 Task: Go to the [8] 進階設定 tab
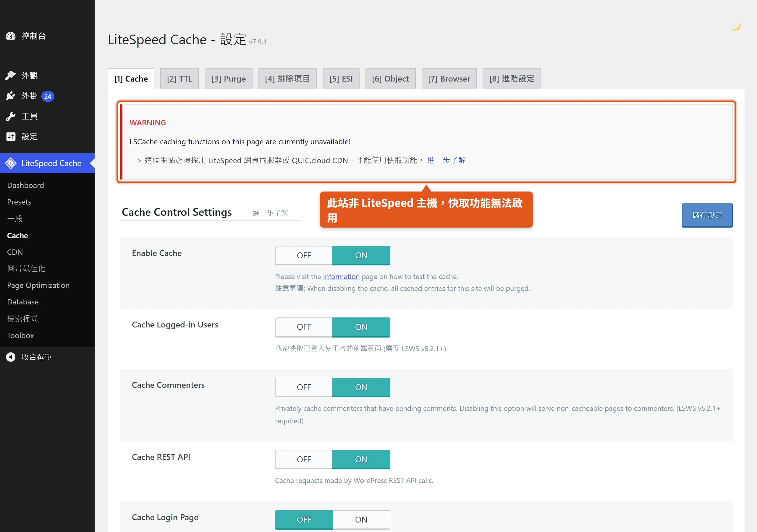coord(512,79)
